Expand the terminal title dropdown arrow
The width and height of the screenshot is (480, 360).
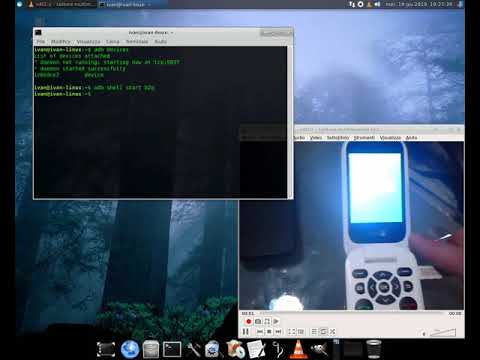tap(172, 33)
